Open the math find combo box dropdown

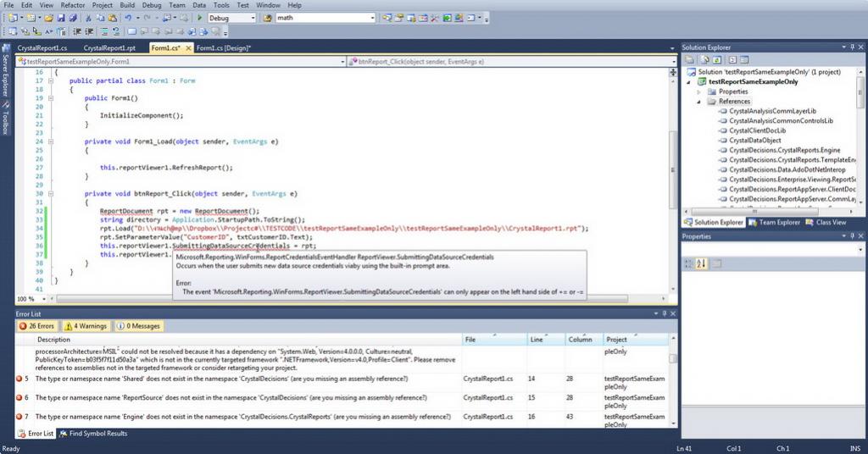[373, 18]
